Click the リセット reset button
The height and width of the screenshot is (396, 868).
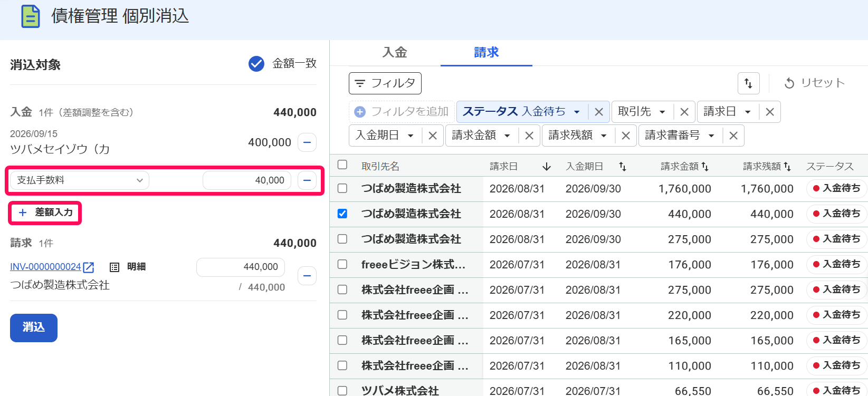point(815,83)
